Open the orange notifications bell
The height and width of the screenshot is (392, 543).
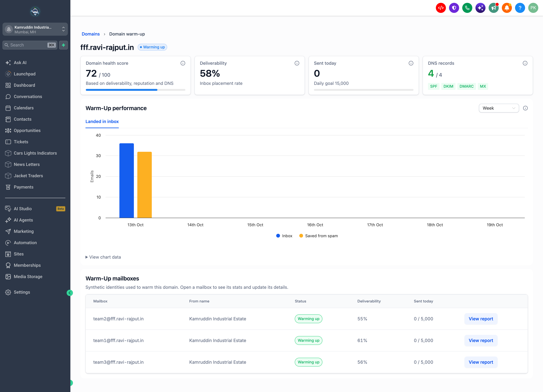point(507,8)
